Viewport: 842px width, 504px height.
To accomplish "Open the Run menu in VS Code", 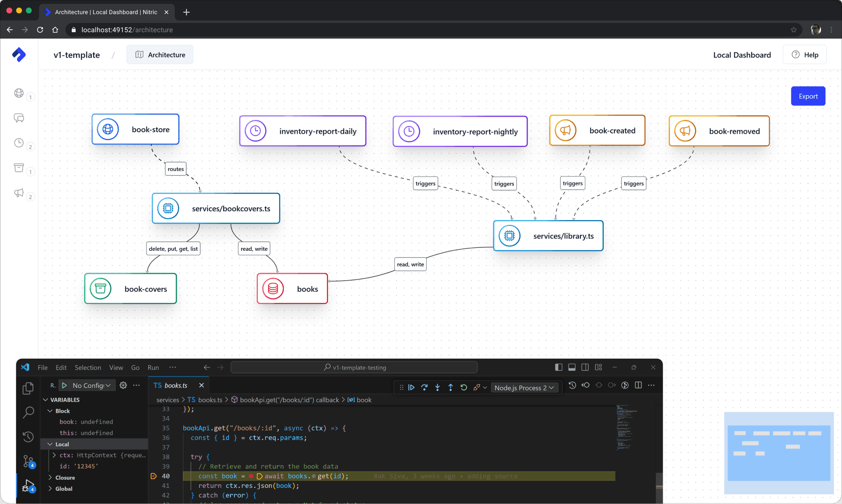I will 153,368.
